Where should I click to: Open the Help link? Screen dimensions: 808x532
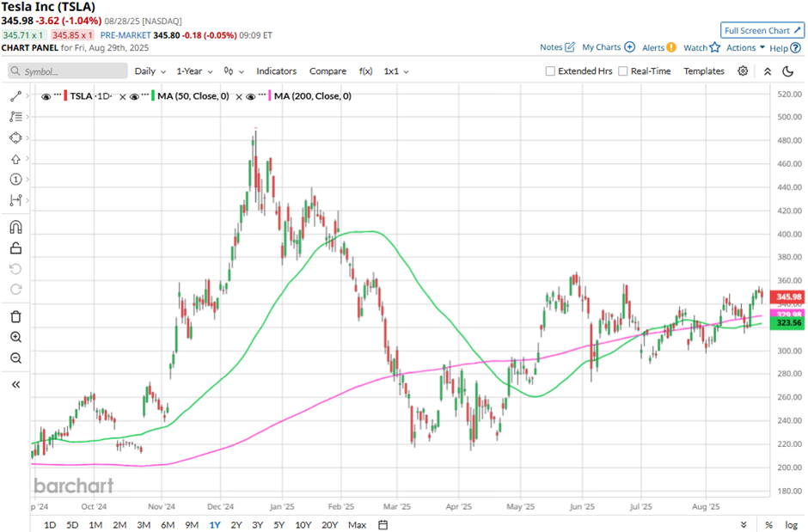point(785,48)
